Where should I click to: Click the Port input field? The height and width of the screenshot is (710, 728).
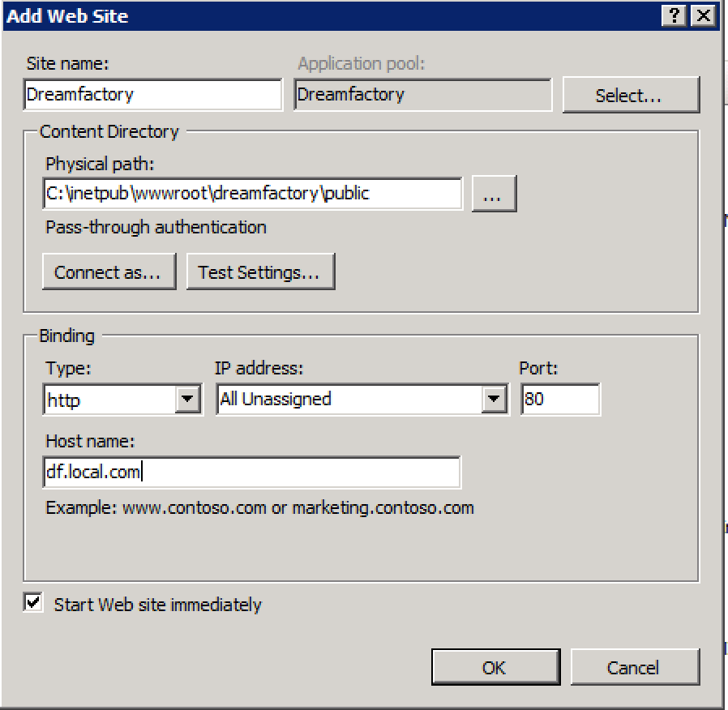(560, 399)
